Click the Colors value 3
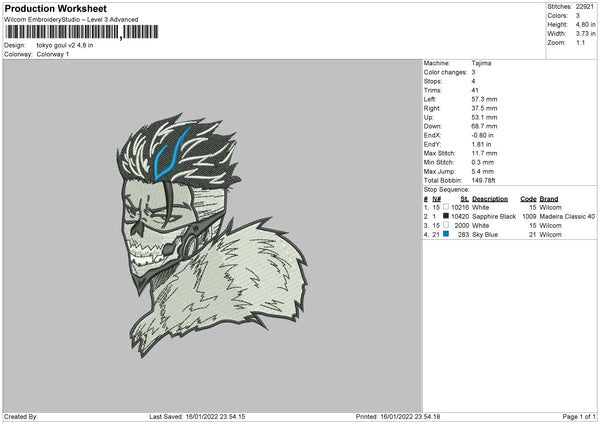Viewport: 600px width, 424px height. coord(577,16)
